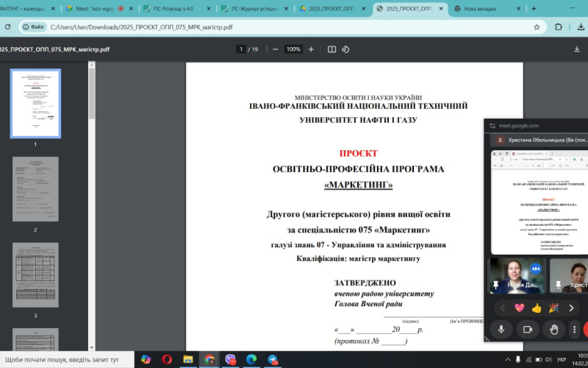Click the network icon in the system tray

(x=528, y=359)
